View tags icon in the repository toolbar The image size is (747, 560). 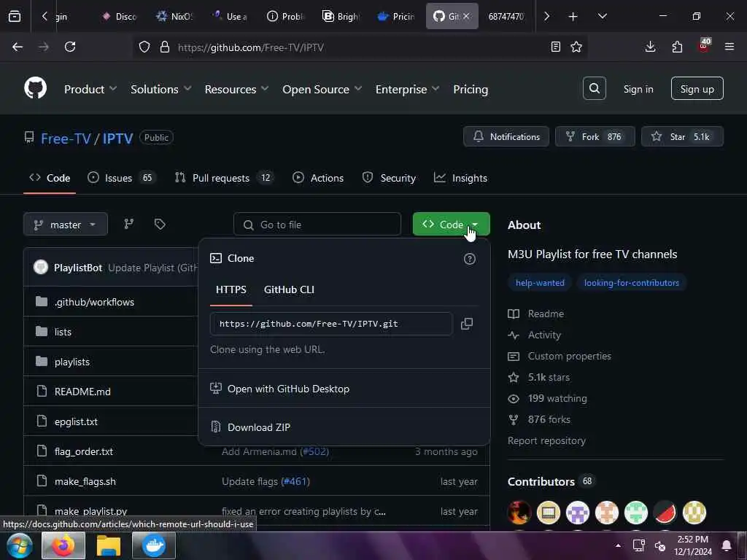click(x=160, y=225)
